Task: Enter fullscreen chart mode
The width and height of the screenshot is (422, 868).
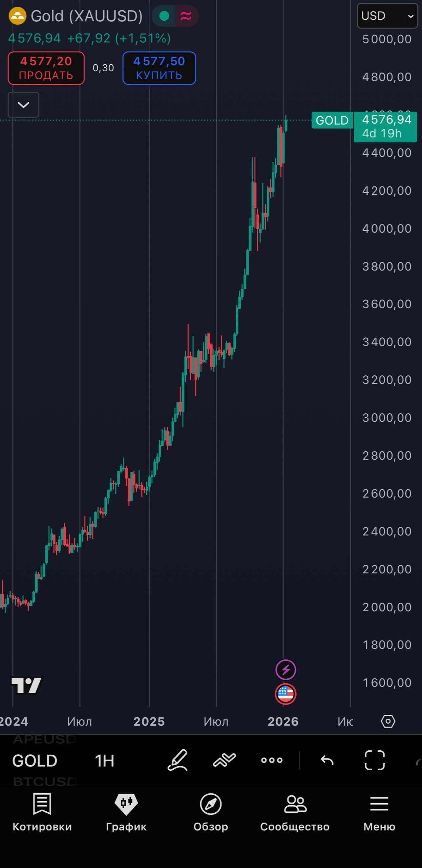Action: pos(375,760)
